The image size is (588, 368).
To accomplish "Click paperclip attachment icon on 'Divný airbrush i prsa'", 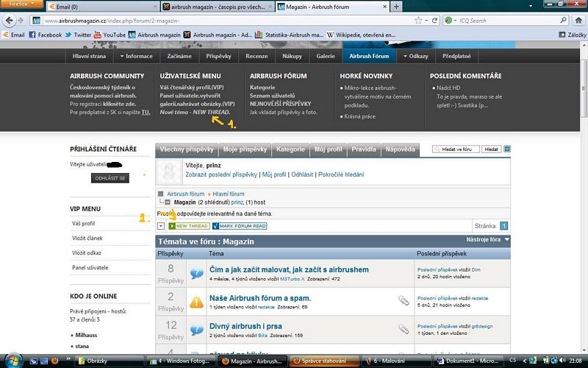I will click(404, 329).
